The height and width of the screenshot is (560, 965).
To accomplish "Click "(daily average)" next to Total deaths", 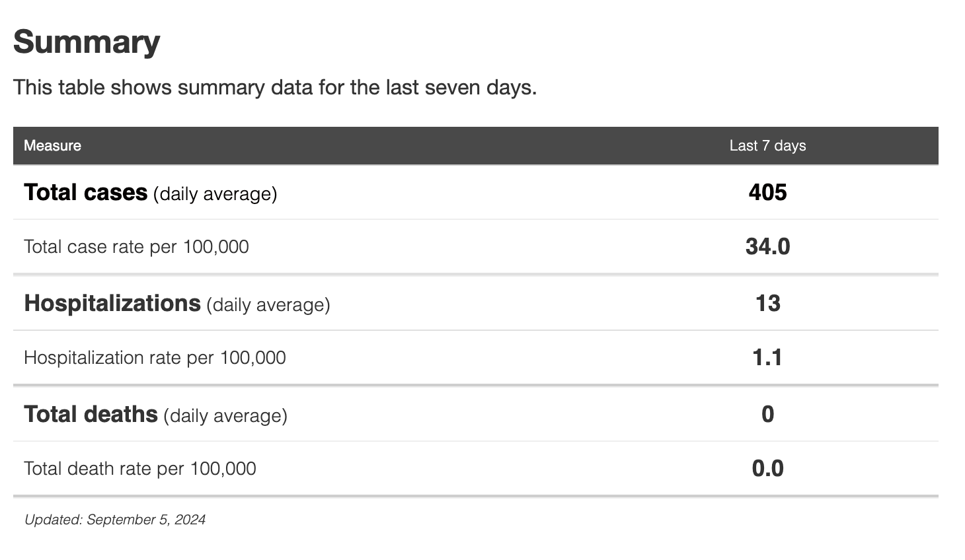I will (225, 416).
